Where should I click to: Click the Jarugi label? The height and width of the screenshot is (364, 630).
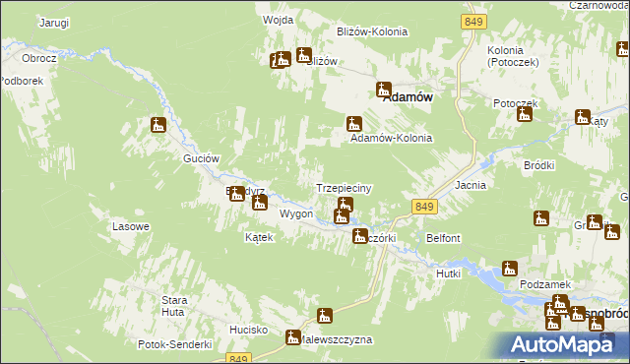pos(54,24)
